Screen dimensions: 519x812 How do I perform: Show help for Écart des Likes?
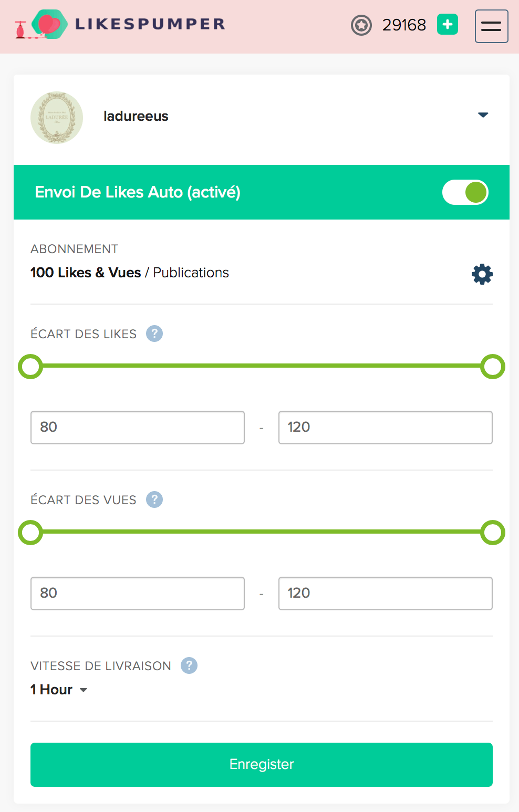[154, 334]
